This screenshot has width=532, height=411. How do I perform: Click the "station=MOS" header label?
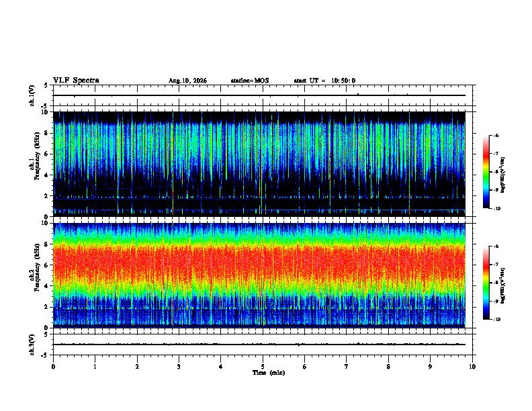tap(250, 81)
